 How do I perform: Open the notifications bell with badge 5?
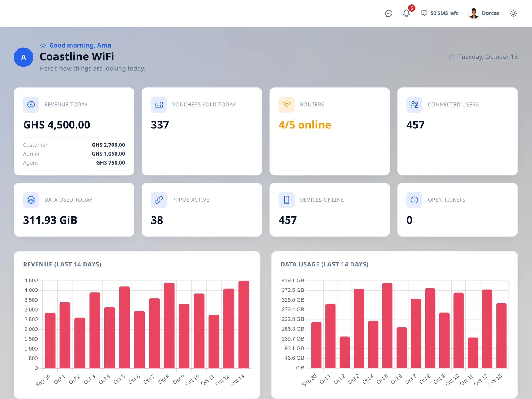click(406, 13)
